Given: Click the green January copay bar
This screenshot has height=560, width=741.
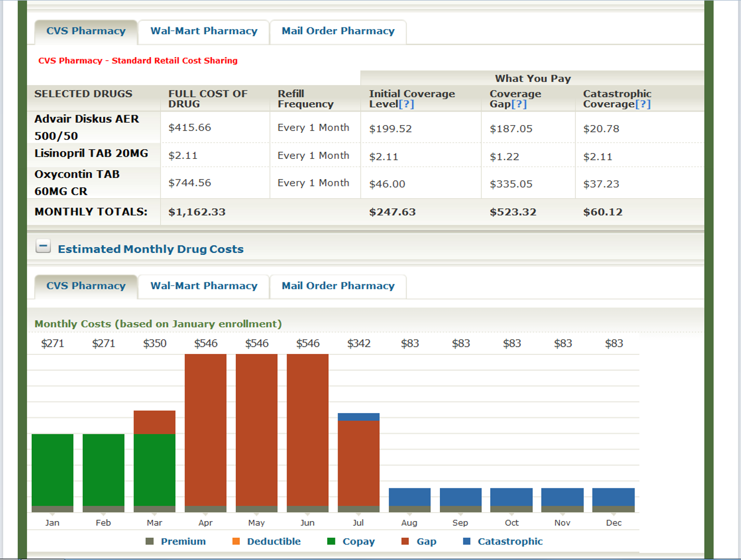Looking at the screenshot, I should pos(52,470).
